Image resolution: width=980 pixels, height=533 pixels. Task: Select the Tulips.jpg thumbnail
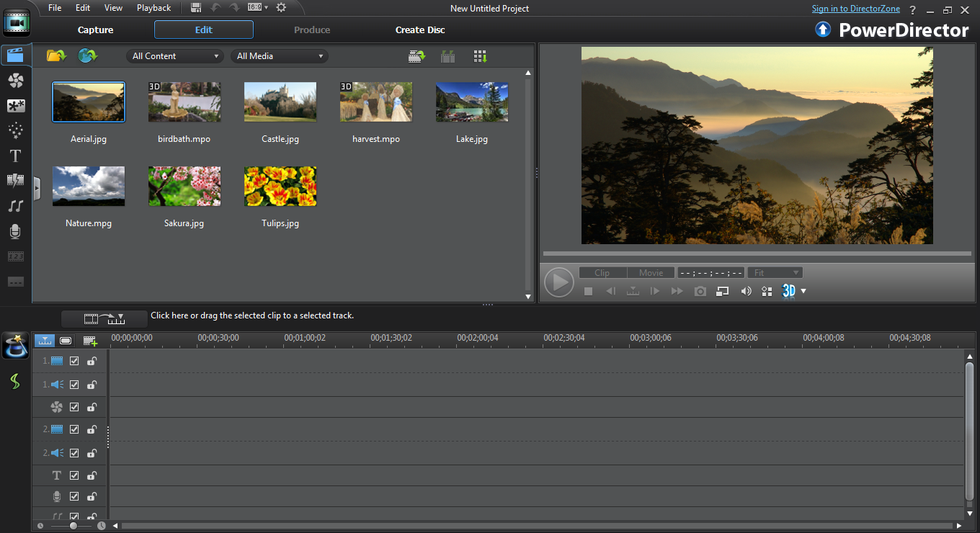[x=280, y=187]
